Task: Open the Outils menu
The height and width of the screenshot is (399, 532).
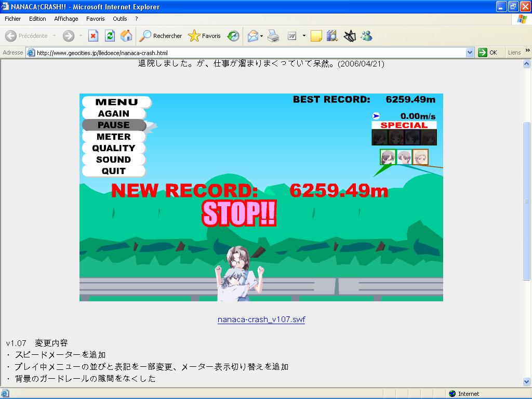Action: coord(120,19)
